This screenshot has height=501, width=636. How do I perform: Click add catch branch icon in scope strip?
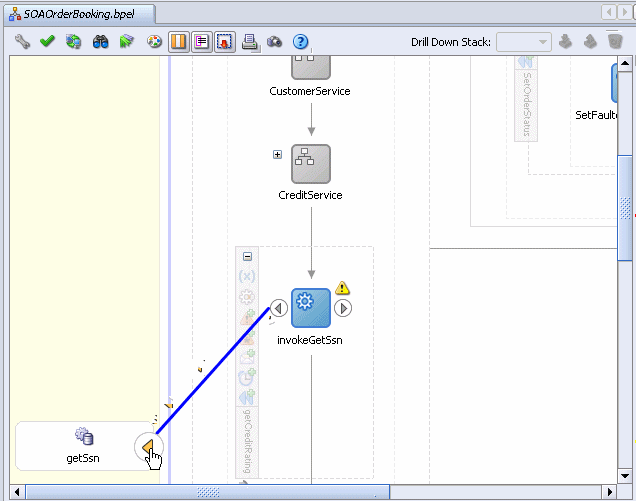(x=247, y=317)
